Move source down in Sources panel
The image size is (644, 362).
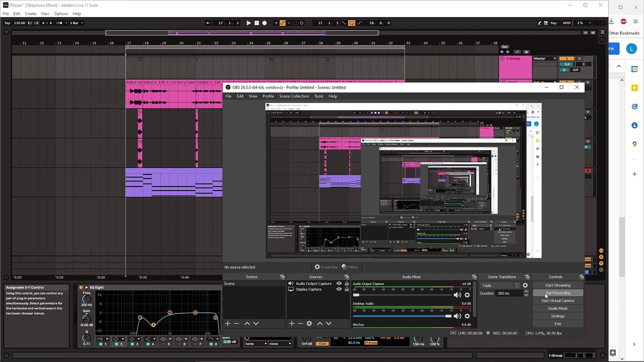pos(329,324)
